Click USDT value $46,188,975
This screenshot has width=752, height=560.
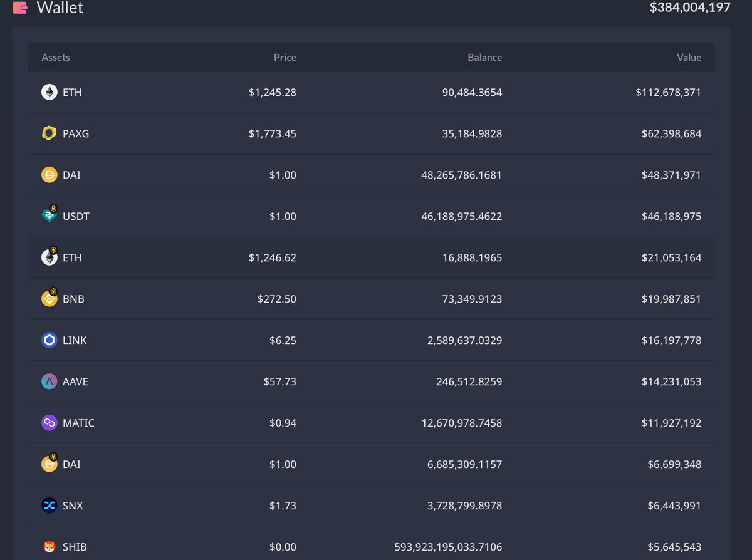tap(672, 216)
